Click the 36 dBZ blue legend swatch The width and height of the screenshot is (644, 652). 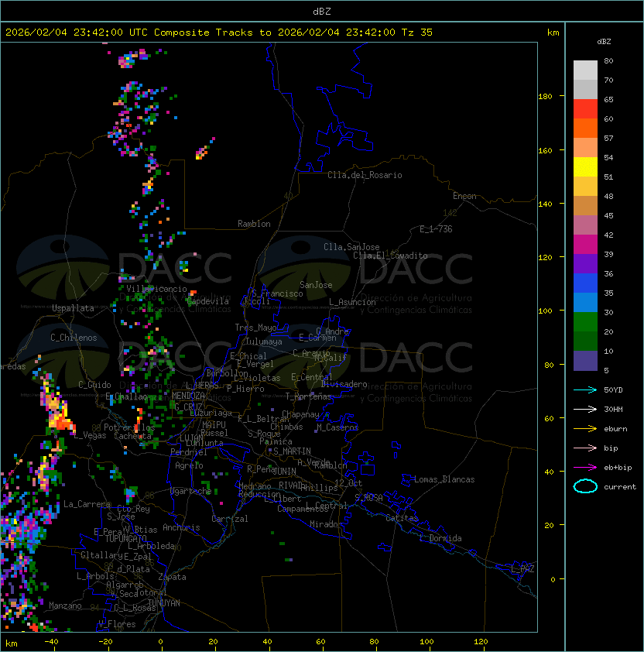coord(585,283)
